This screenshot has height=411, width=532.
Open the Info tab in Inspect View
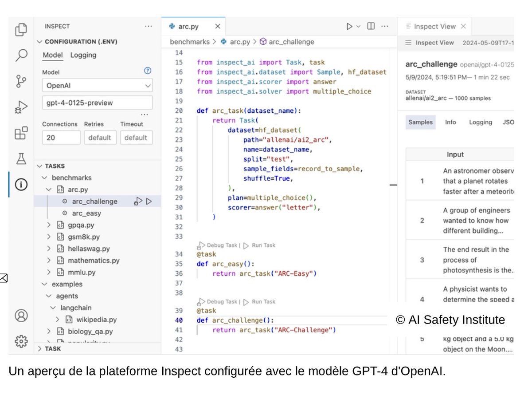[450, 123]
